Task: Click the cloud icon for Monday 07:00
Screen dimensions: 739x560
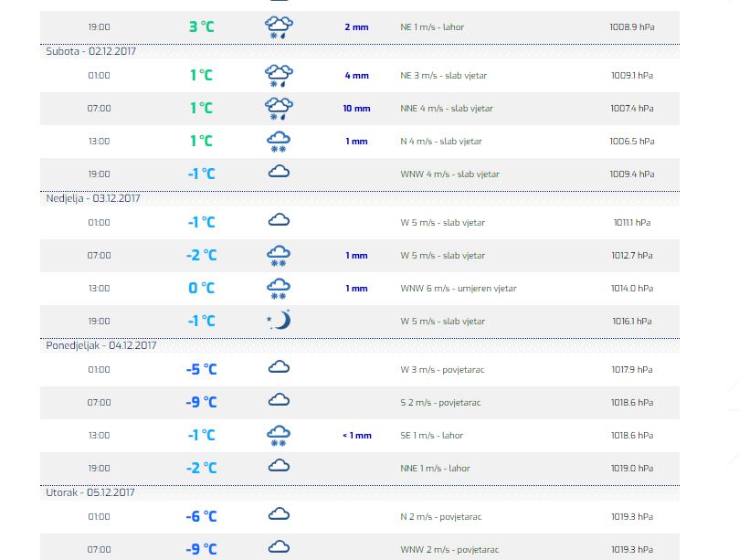Action: 279,400
